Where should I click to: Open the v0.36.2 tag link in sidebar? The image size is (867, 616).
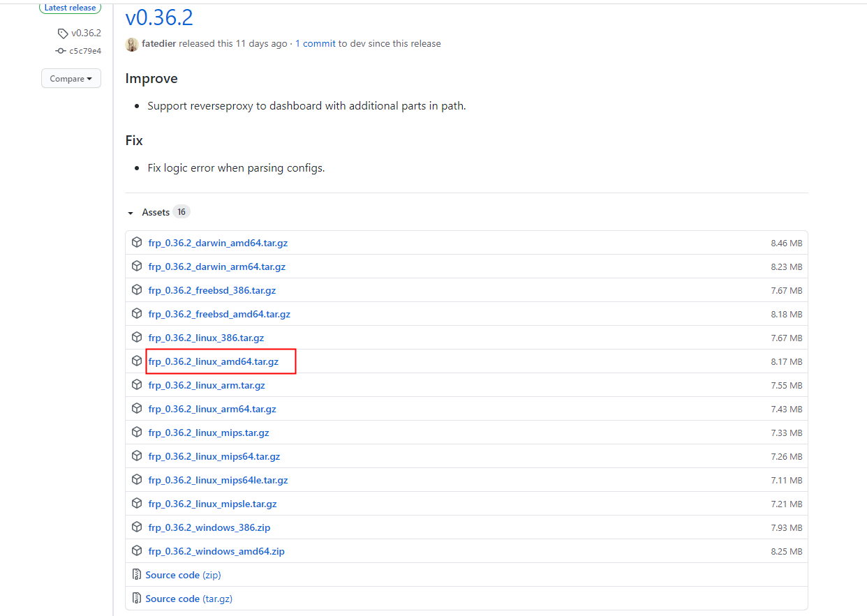[86, 33]
